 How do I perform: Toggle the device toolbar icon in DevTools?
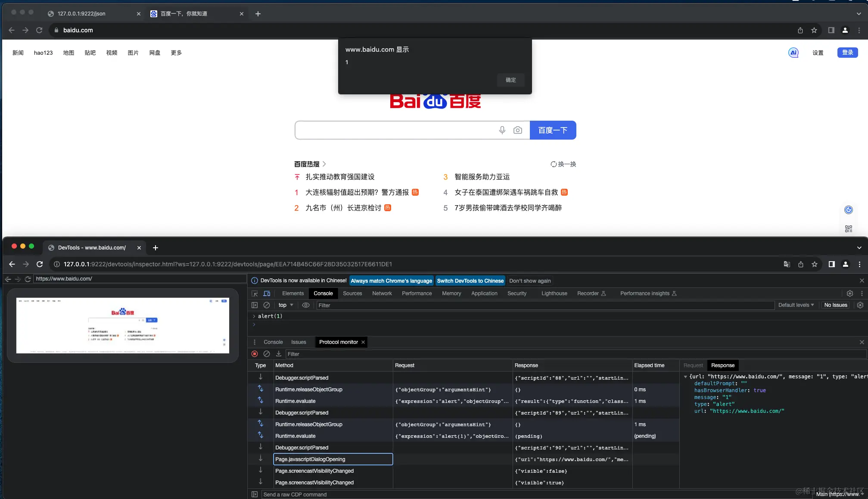[x=267, y=293]
